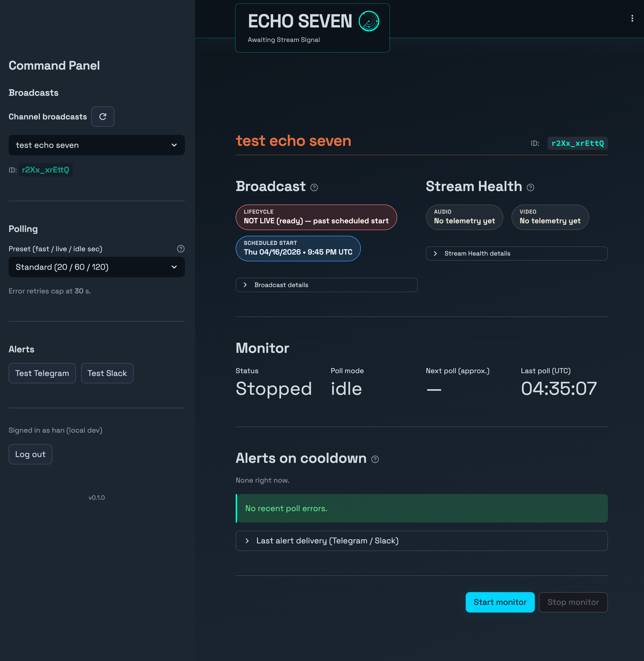Open the Alerts on cooldown help icon
Screen dimensions: 644x661
(x=375, y=459)
